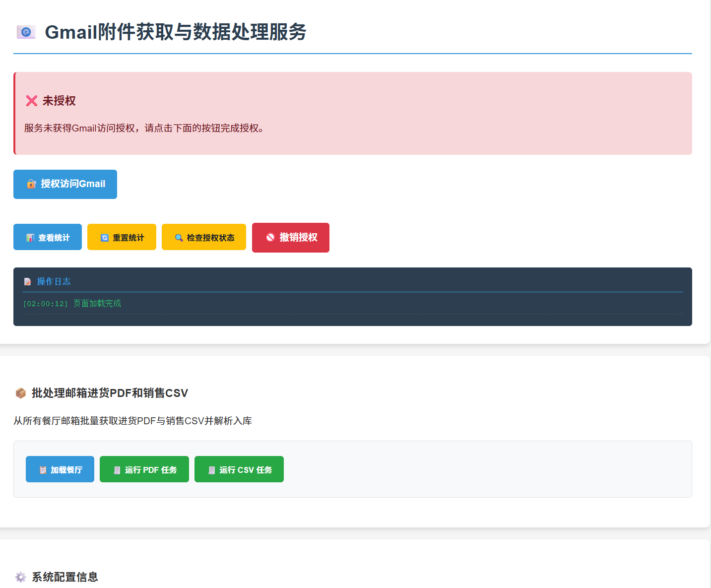
Task: Run the PDF task button
Action: click(144, 469)
